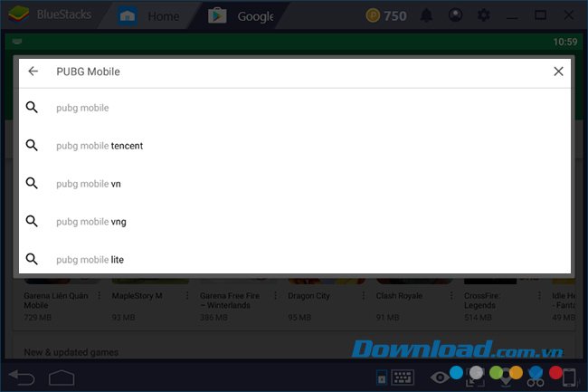This screenshot has width=588, height=392.
Task: Click the magnifier icon beside 'pubg mobile vn'
Action: pos(32,184)
